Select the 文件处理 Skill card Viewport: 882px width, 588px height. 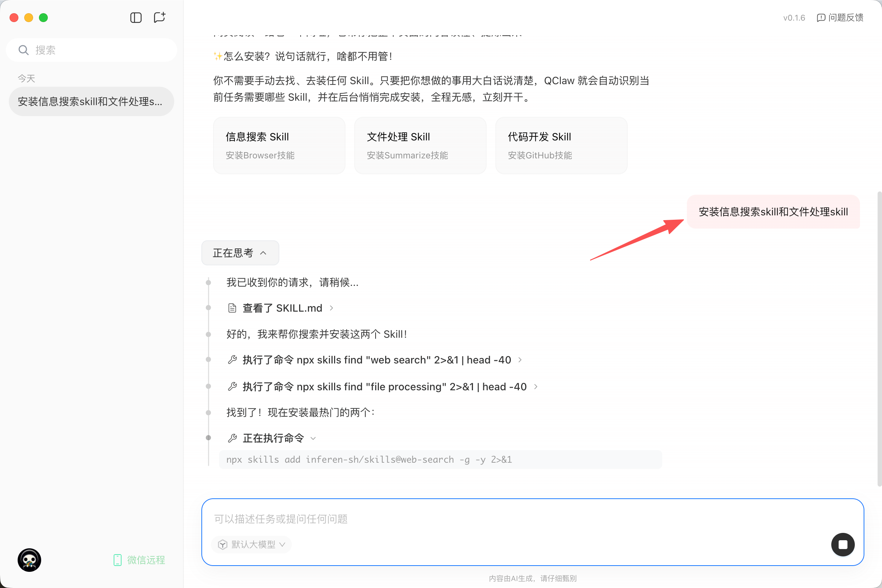pos(420,146)
